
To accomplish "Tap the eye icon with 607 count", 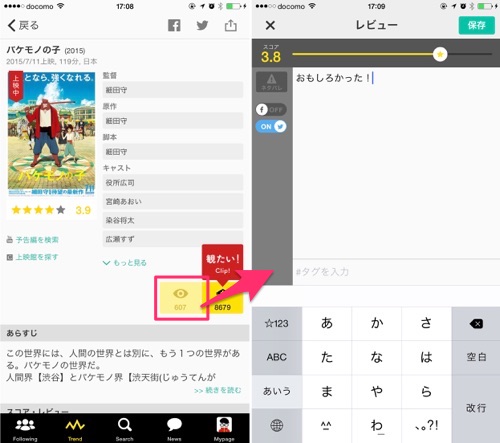I will pyautogui.click(x=180, y=298).
